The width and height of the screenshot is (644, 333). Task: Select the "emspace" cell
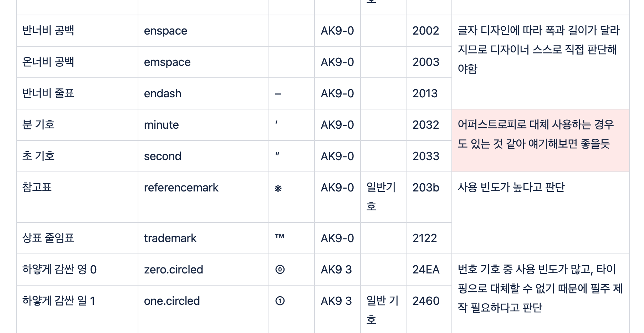(167, 62)
